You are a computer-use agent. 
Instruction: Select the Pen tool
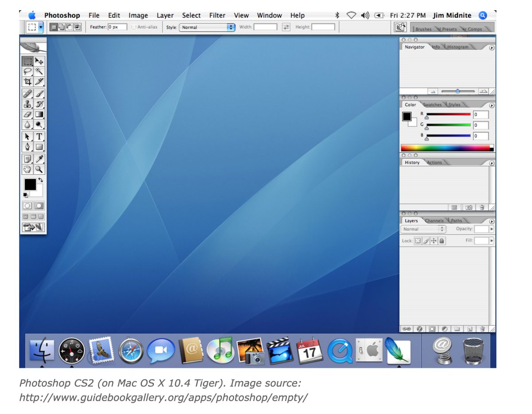coord(28,147)
